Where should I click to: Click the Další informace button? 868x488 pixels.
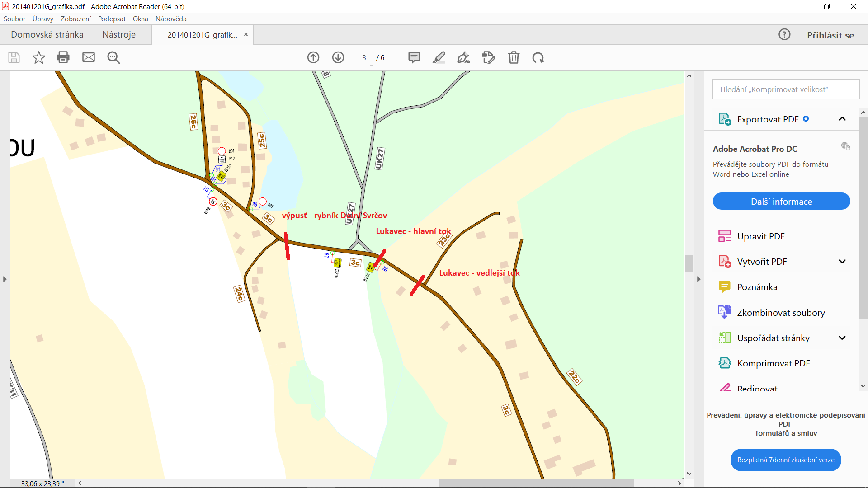pyautogui.click(x=781, y=202)
